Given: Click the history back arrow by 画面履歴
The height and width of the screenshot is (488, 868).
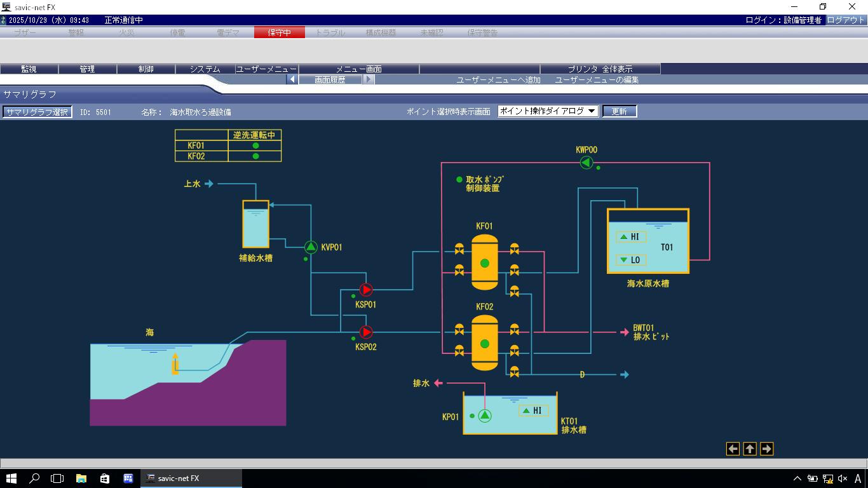Looking at the screenshot, I should tap(292, 80).
